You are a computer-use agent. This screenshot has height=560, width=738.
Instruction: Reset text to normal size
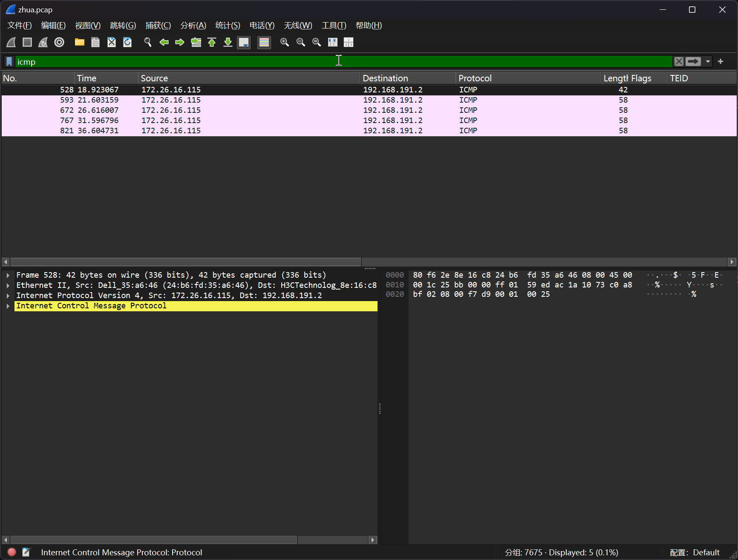pyautogui.click(x=317, y=42)
